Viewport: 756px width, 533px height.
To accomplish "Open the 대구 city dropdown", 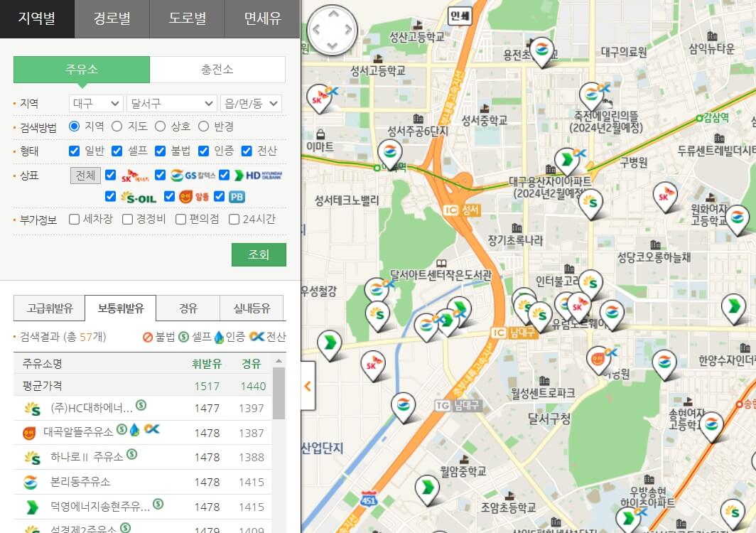I will point(96,103).
